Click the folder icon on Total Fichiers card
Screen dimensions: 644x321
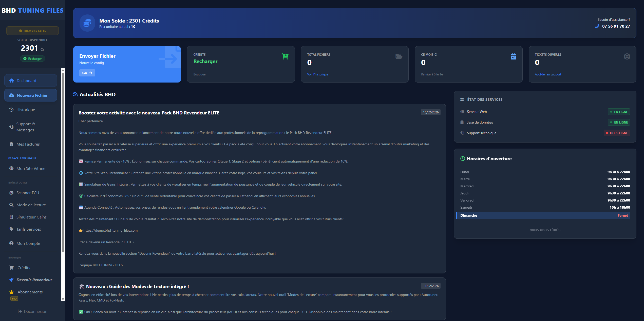point(399,56)
